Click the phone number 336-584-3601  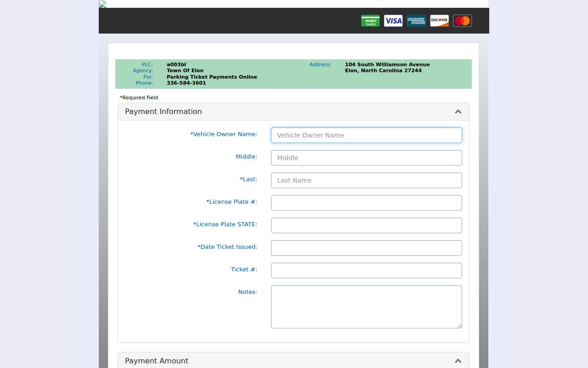(x=187, y=83)
